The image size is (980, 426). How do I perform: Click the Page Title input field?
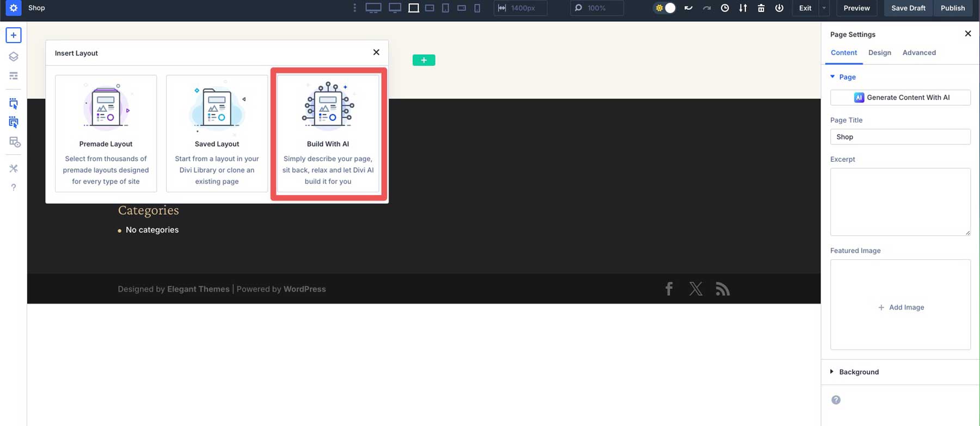[x=900, y=137]
